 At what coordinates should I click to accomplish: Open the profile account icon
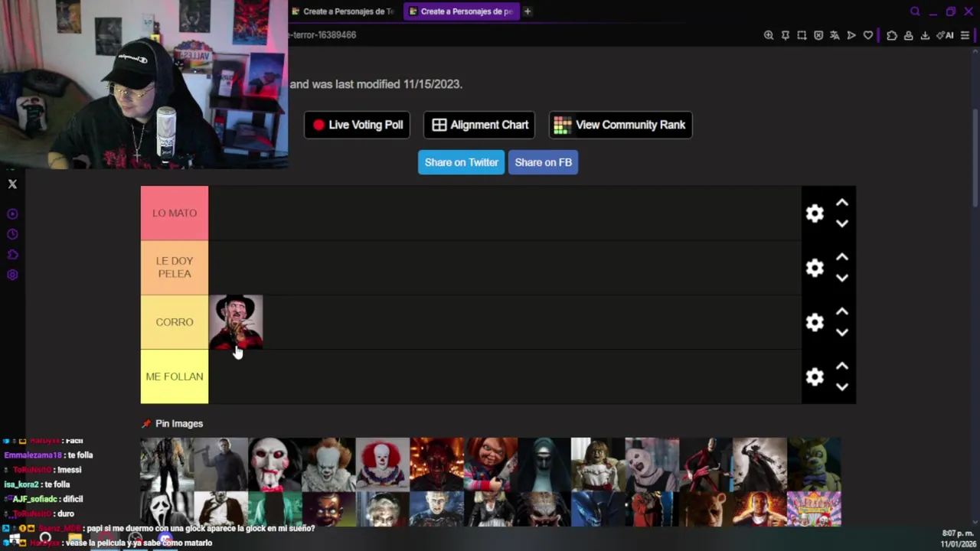pos(908,35)
